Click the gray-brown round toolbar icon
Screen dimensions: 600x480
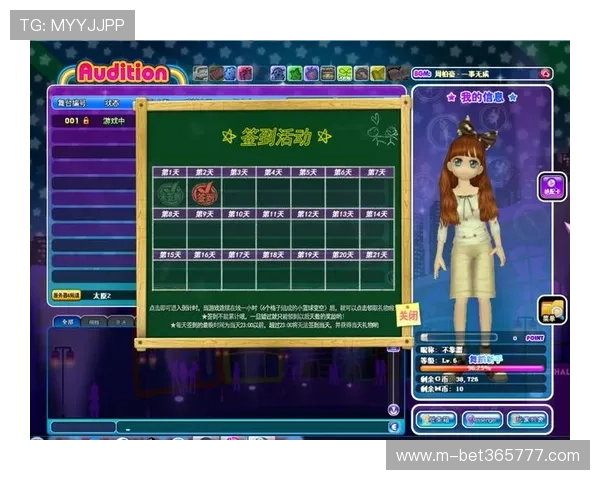tap(361, 73)
